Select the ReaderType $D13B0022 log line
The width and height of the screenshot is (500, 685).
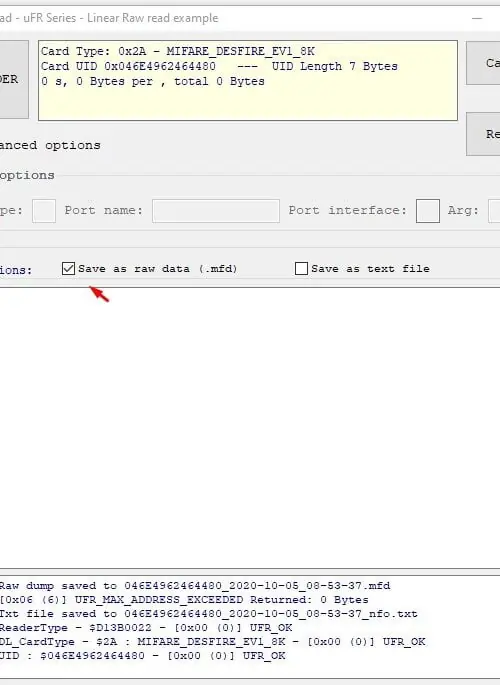[146, 628]
